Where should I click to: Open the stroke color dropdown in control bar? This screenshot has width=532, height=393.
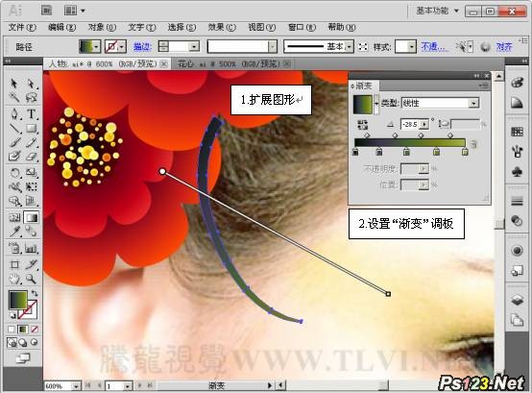[x=121, y=46]
